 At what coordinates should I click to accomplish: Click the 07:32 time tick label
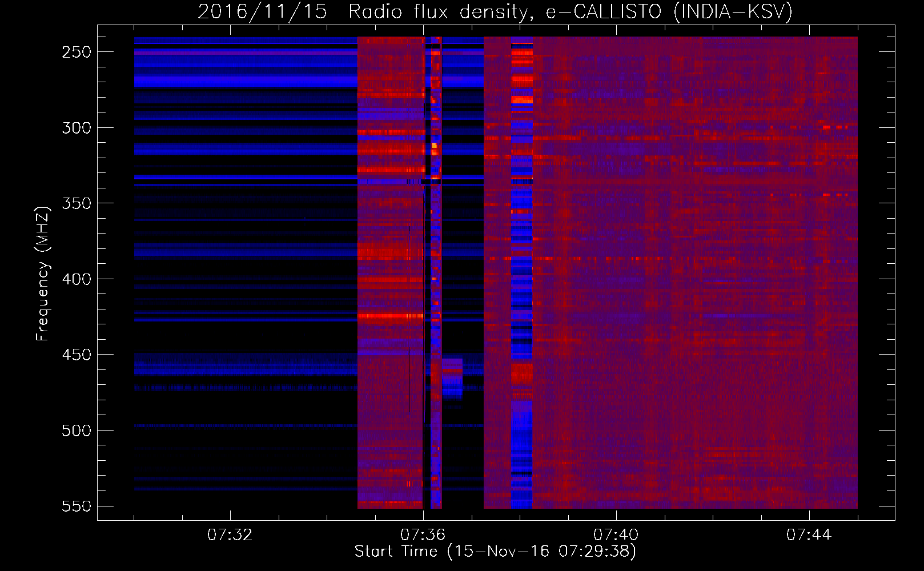230,535
